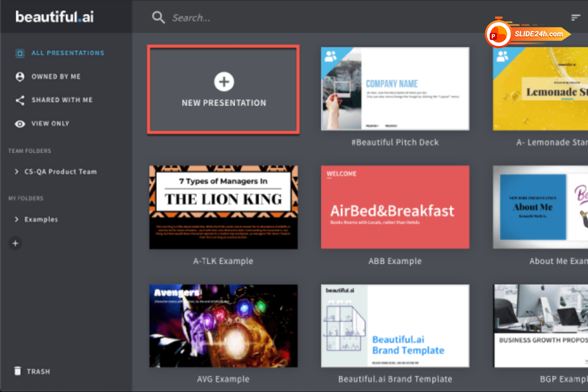Click the TEAM FOLDERS section heading

click(30, 151)
